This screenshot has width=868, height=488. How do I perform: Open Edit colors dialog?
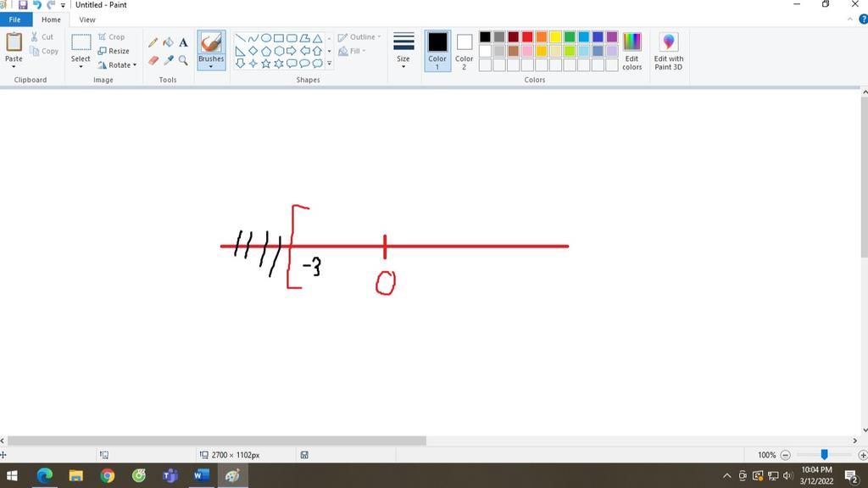(x=632, y=51)
